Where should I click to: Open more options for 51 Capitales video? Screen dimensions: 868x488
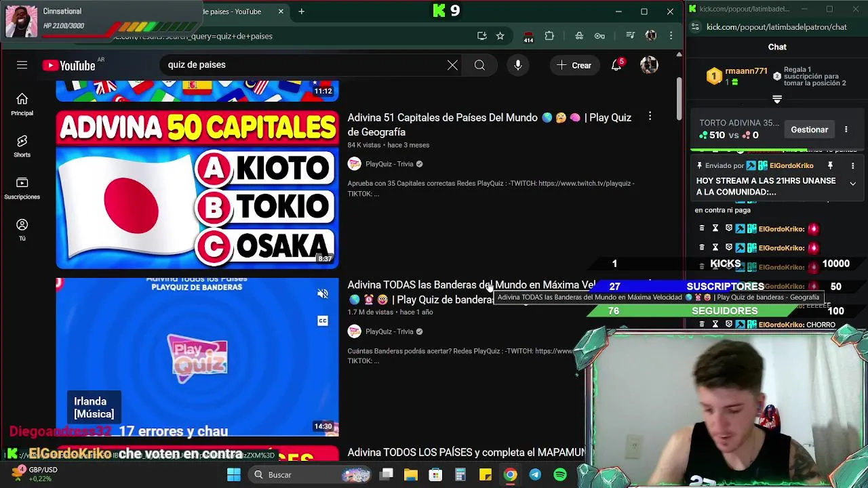(x=650, y=117)
